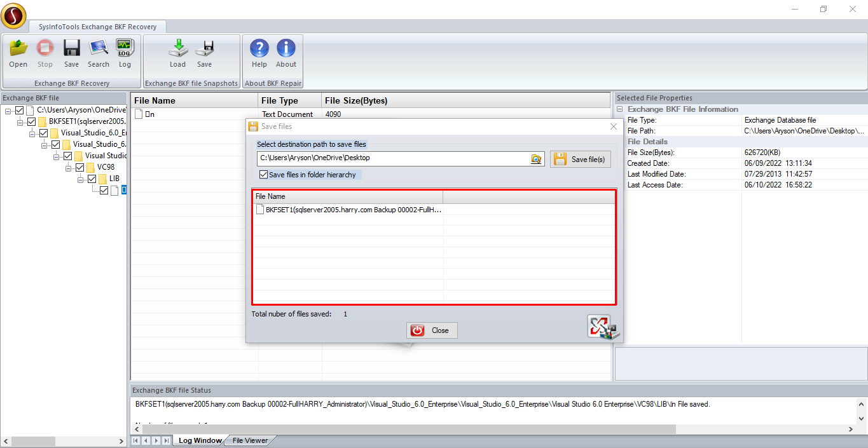Collapse the C:\Users\Aryson root node
868x448 pixels.
pos(8,111)
